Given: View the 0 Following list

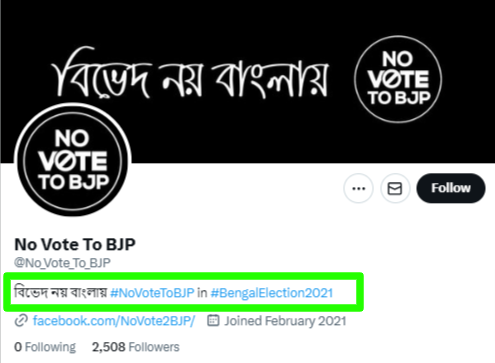Looking at the screenshot, I should coord(45,347).
